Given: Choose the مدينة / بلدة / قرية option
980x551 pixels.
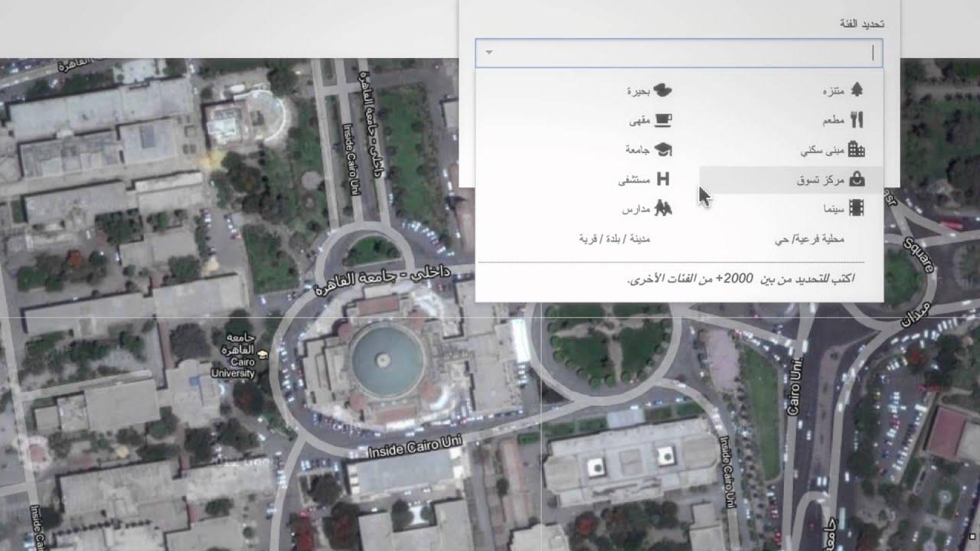Looking at the screenshot, I should coord(614,239).
